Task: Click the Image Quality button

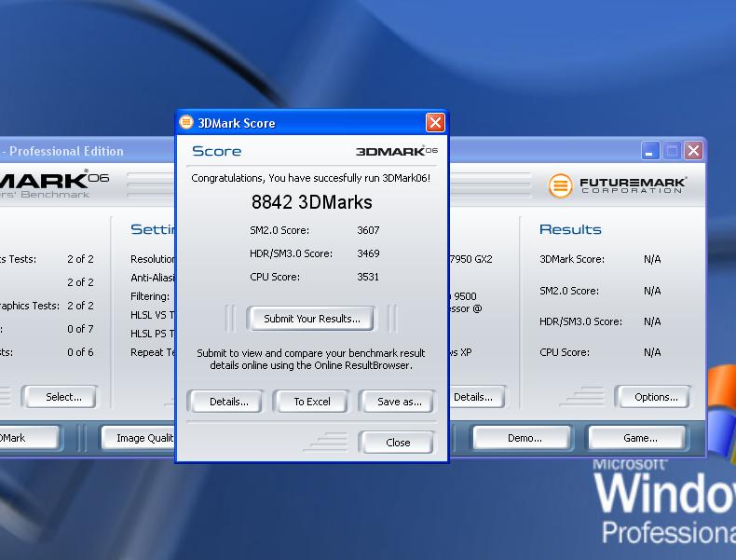Action: 139,438
